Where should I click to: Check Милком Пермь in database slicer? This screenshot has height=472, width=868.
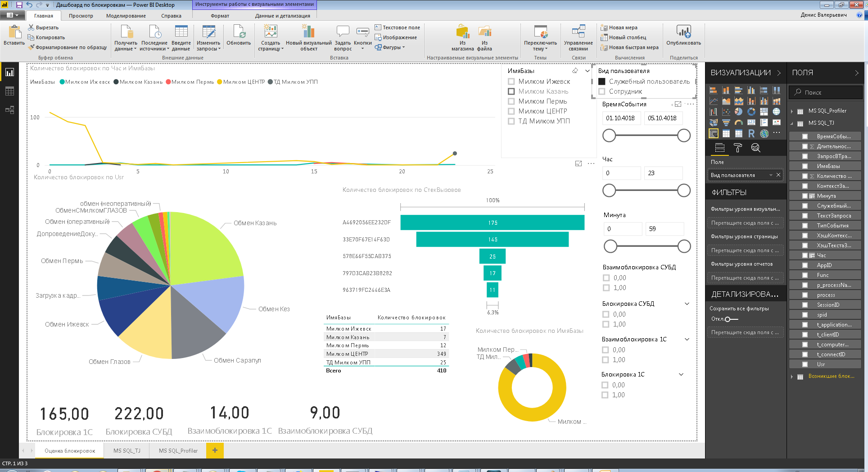click(x=511, y=101)
